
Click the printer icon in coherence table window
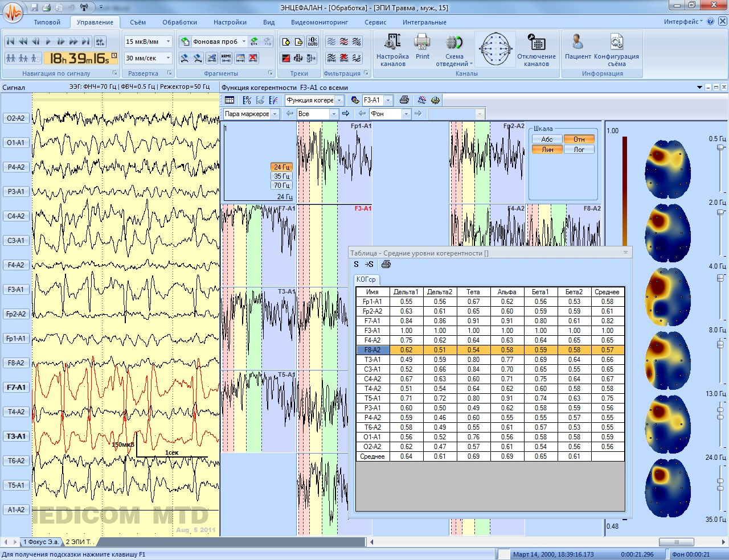[386, 264]
